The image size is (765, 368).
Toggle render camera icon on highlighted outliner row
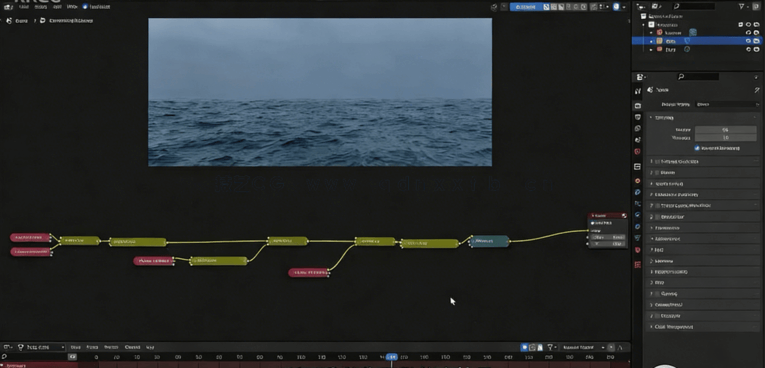[x=756, y=41]
